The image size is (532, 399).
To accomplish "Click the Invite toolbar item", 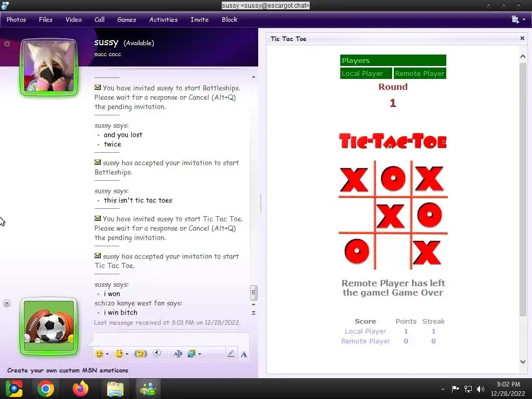I will coord(199,20).
